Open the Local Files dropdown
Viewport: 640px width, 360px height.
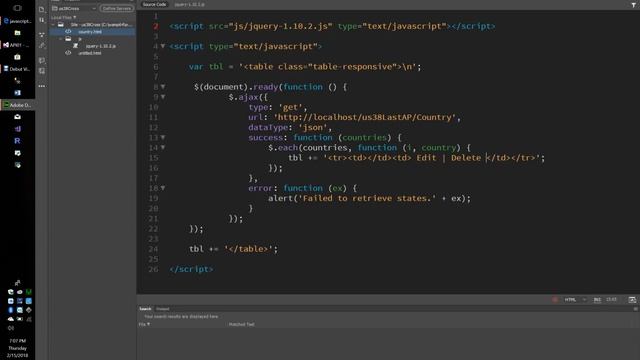pyautogui.click(x=64, y=18)
